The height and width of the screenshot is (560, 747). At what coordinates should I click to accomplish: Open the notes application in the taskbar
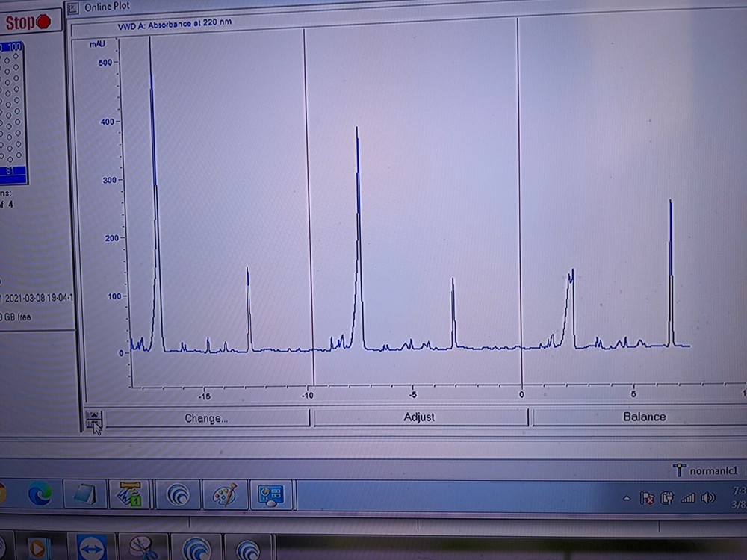click(x=84, y=495)
